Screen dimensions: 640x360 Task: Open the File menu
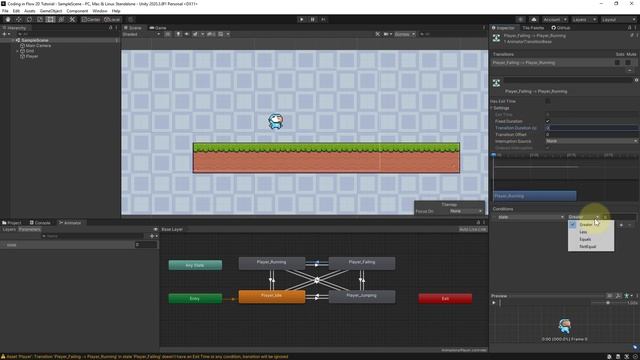[x=5, y=11]
